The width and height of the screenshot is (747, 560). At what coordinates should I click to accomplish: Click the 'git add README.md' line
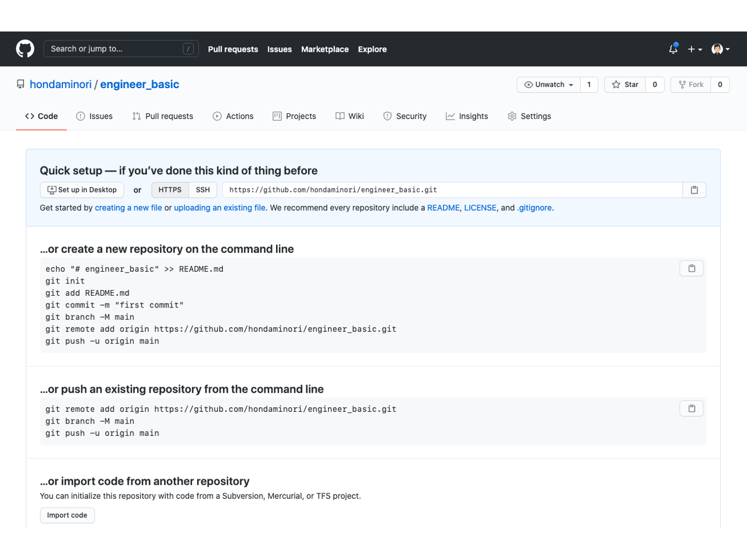pyautogui.click(x=88, y=293)
